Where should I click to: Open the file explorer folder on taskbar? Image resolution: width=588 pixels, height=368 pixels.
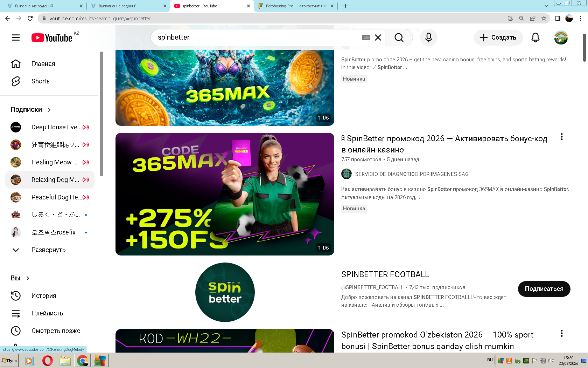tap(65, 361)
